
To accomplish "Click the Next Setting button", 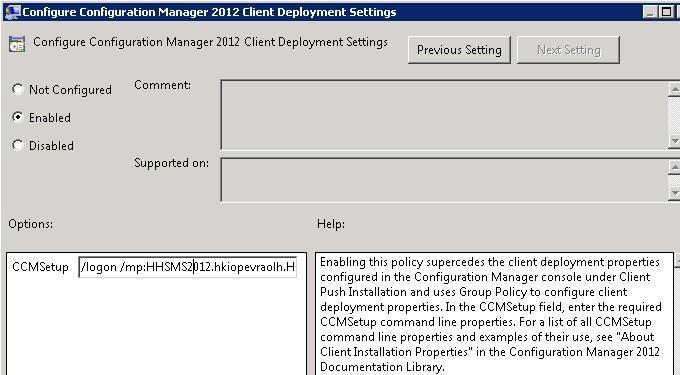I will click(569, 50).
